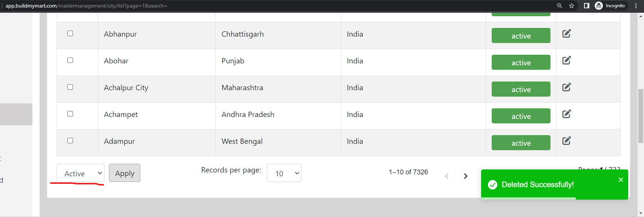Edit the Achalpur City entry
The height and width of the screenshot is (217, 644).
(566, 87)
